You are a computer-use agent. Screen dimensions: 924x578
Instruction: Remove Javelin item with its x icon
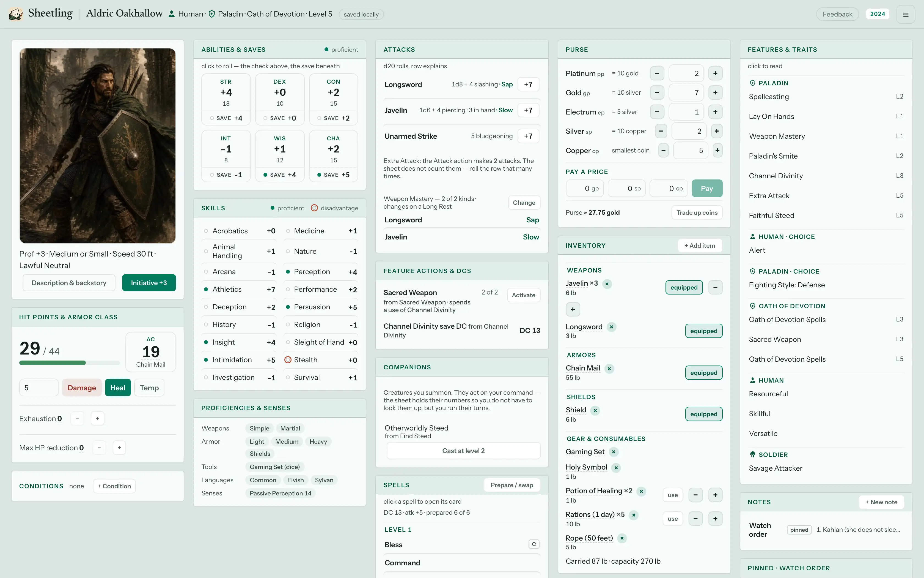pyautogui.click(x=607, y=284)
